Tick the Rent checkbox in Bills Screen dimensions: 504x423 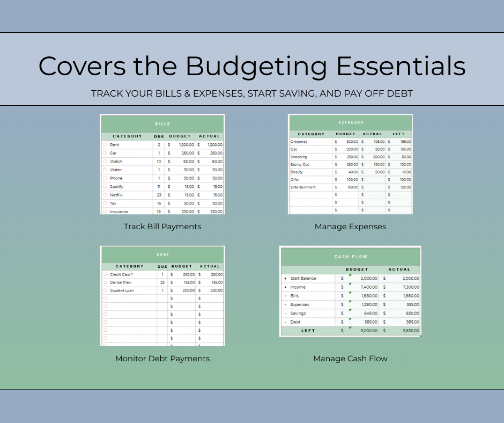click(x=105, y=144)
